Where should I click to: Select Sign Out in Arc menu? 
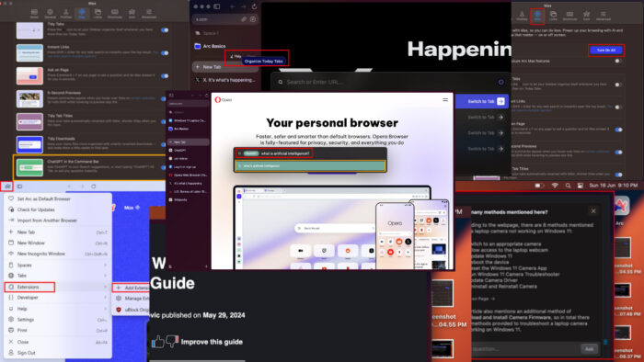coord(57,353)
